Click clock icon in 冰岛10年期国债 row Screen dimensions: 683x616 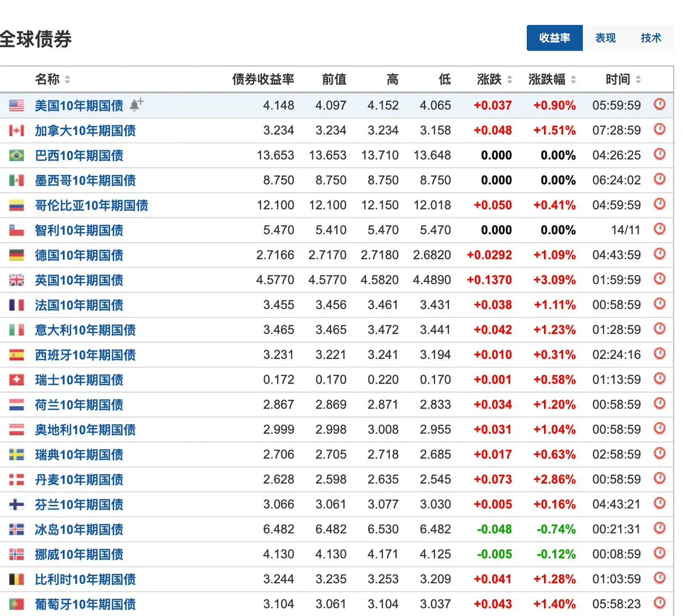click(660, 528)
